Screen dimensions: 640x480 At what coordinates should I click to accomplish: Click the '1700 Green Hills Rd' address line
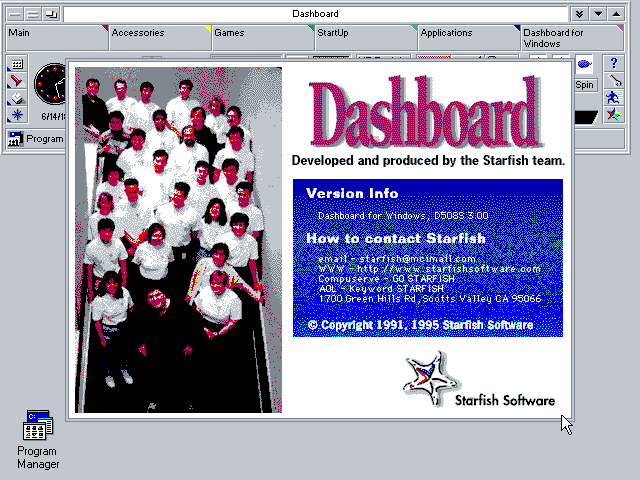(430, 299)
